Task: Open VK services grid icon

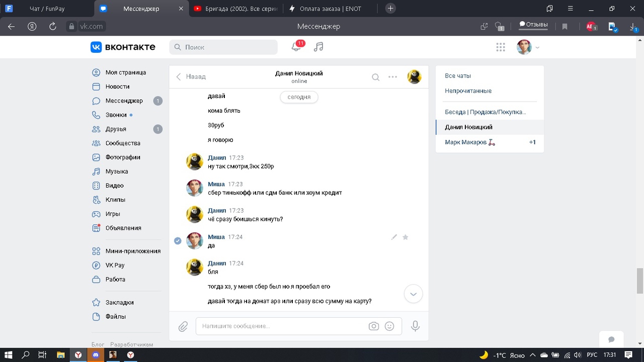Action: pos(500,47)
